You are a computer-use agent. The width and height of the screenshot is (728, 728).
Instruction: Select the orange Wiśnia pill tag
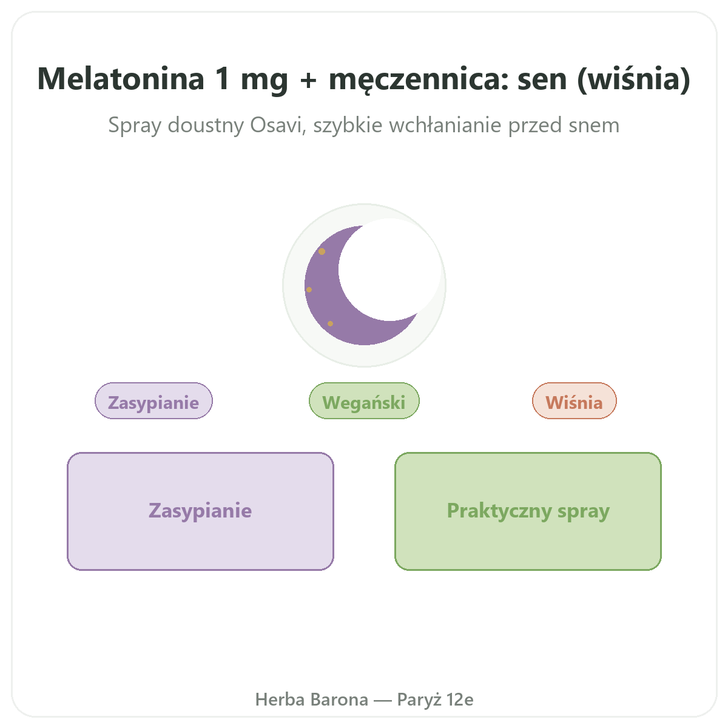tap(575, 401)
